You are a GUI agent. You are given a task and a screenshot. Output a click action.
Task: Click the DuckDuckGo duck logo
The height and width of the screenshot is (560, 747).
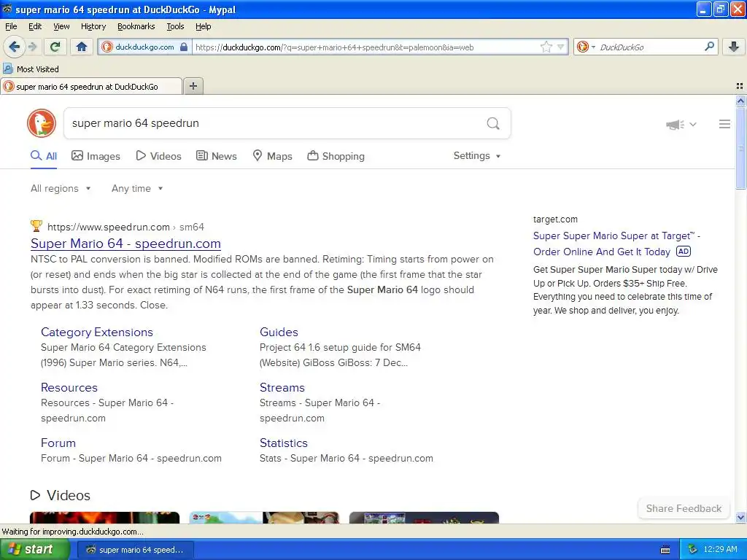[42, 123]
